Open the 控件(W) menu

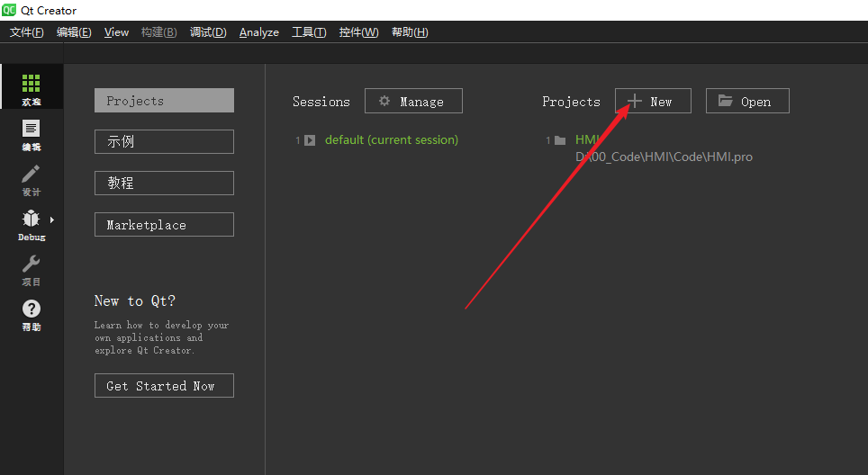pyautogui.click(x=358, y=32)
